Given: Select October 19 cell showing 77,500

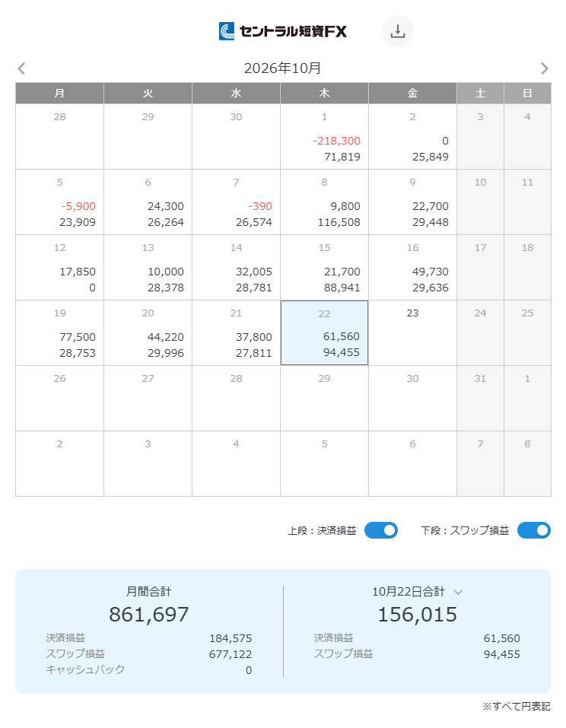Looking at the screenshot, I should point(60,333).
